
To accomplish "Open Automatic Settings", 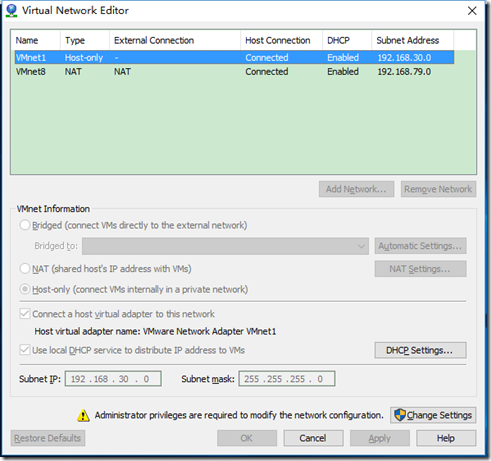I will coord(420,246).
